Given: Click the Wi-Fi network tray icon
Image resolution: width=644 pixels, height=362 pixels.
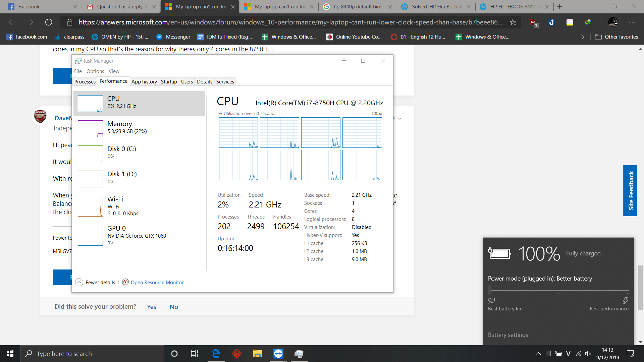Looking at the screenshot, I should [579, 354].
